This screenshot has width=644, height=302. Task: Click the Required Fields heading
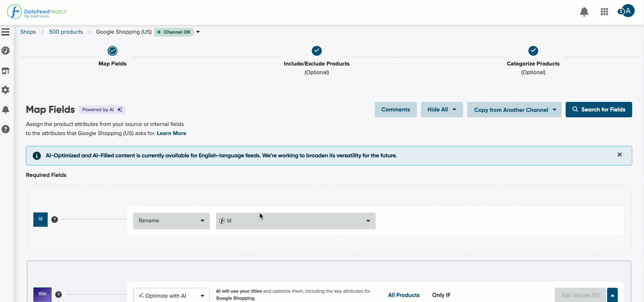tap(46, 175)
